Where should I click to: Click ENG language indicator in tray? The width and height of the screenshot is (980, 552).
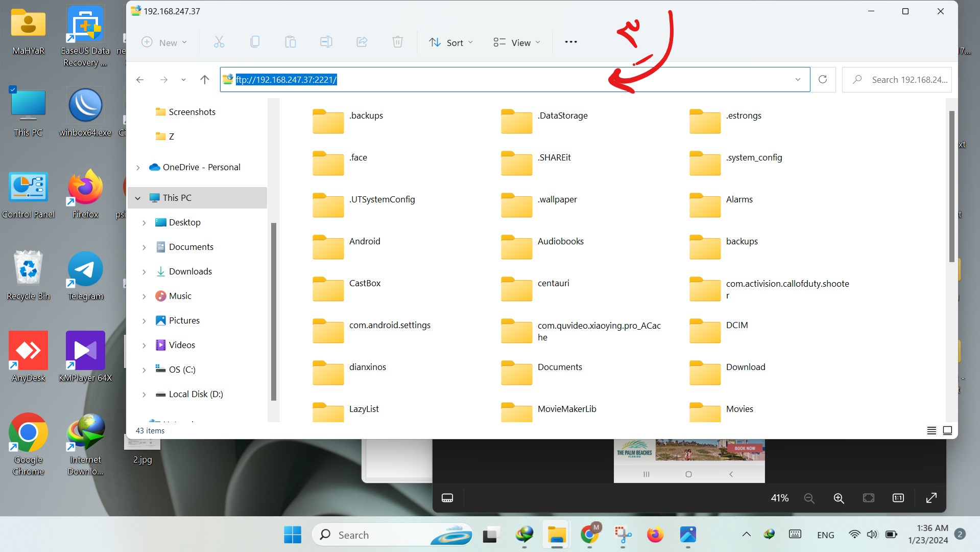(825, 535)
